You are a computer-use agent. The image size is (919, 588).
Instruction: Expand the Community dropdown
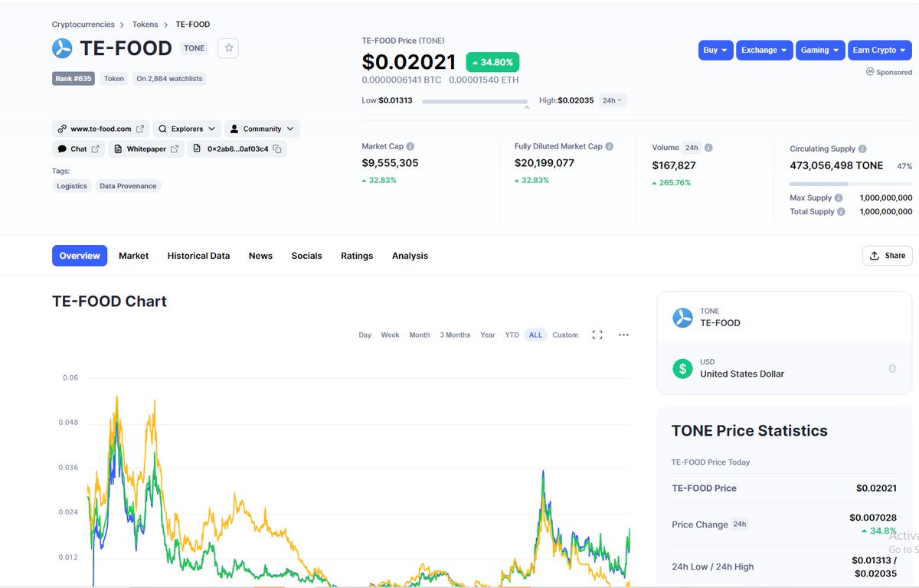(262, 129)
